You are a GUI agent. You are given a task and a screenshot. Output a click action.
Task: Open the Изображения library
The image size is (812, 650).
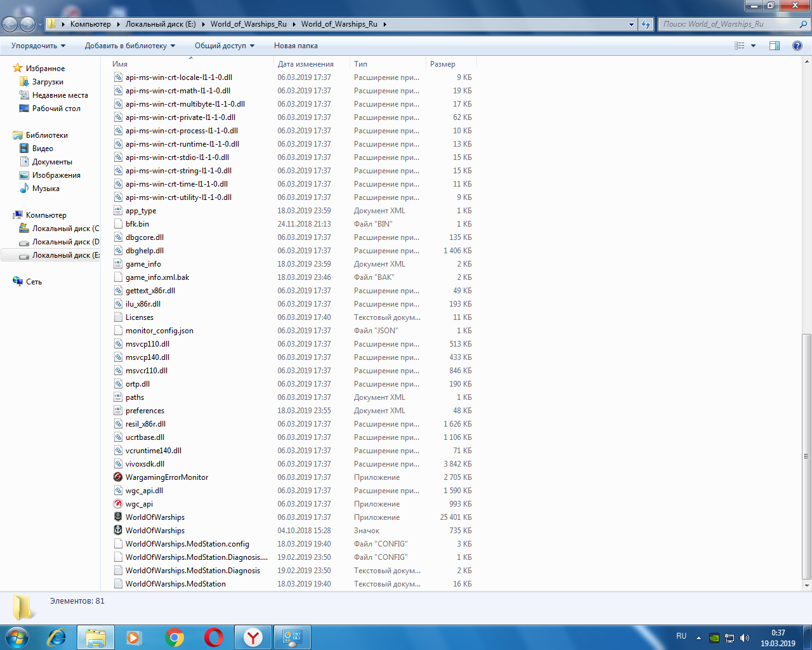tap(56, 175)
